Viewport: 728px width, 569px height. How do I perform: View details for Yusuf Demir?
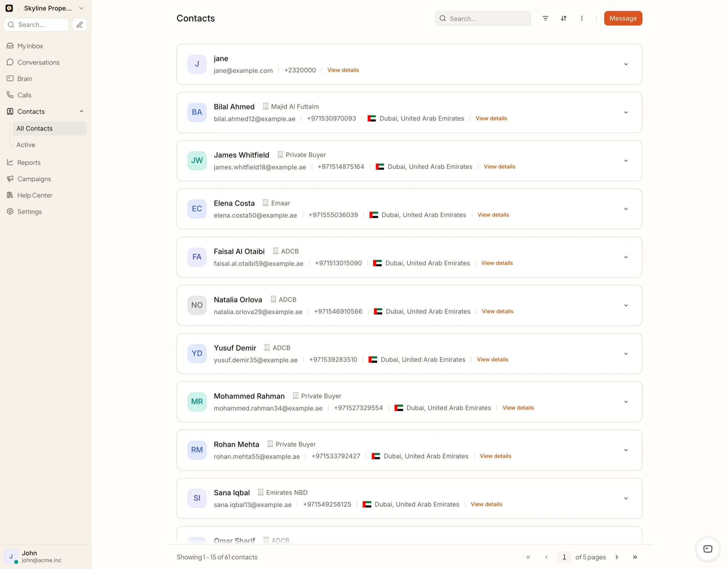pyautogui.click(x=492, y=360)
